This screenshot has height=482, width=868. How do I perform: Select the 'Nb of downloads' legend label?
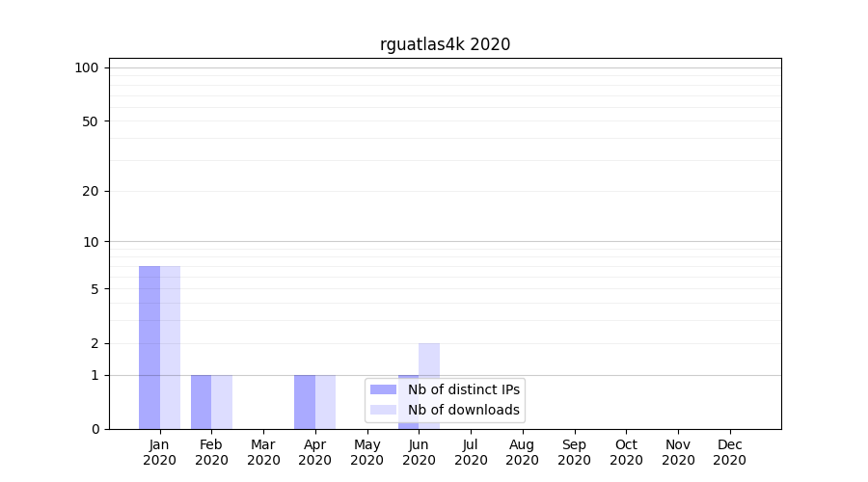pos(464,410)
